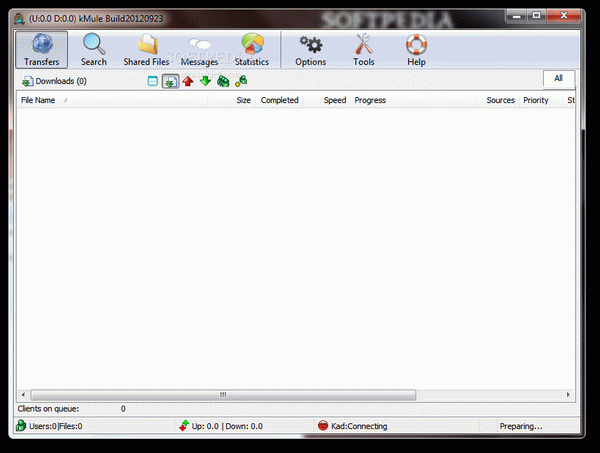Show known clients icon
The width and height of the screenshot is (600, 453).
pyautogui.click(x=241, y=81)
